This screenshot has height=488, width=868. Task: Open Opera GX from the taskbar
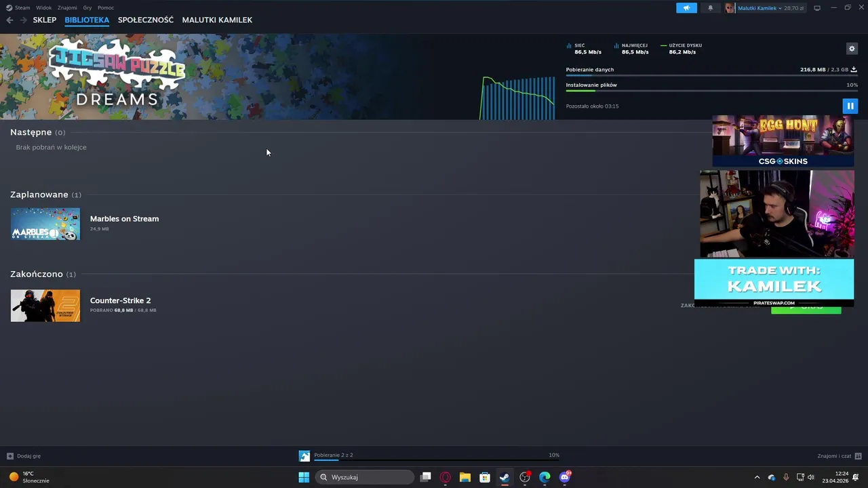446,477
